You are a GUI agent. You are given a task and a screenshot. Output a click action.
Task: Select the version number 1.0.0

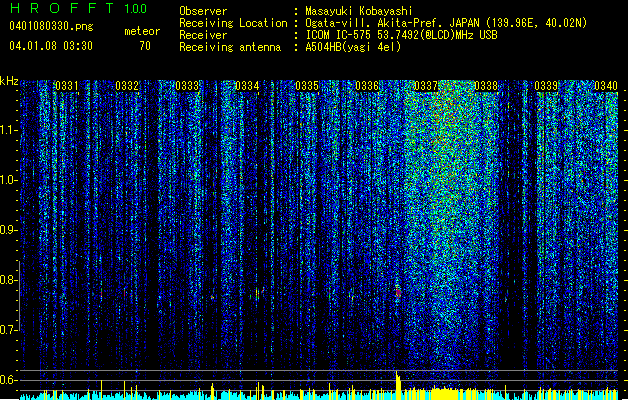[x=136, y=8]
